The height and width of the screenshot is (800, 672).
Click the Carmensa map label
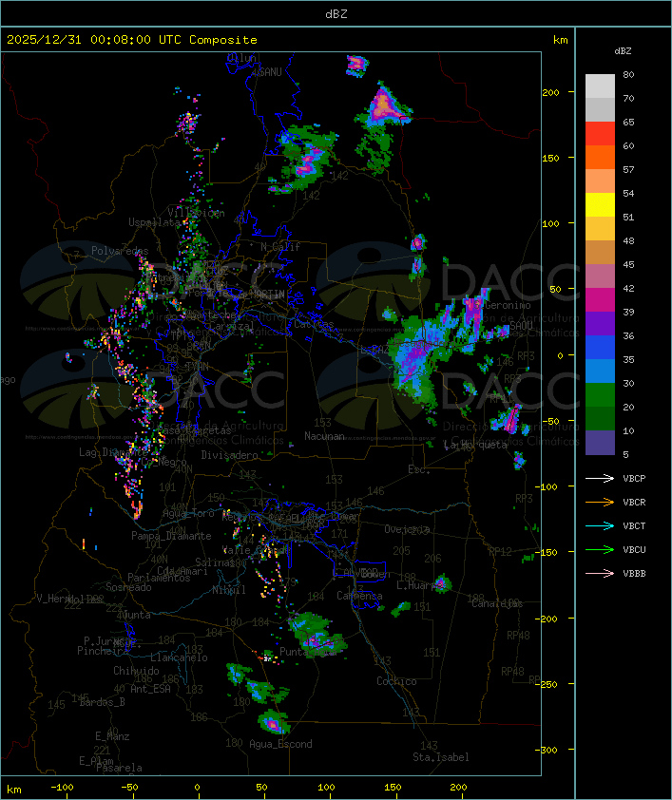tap(359, 596)
